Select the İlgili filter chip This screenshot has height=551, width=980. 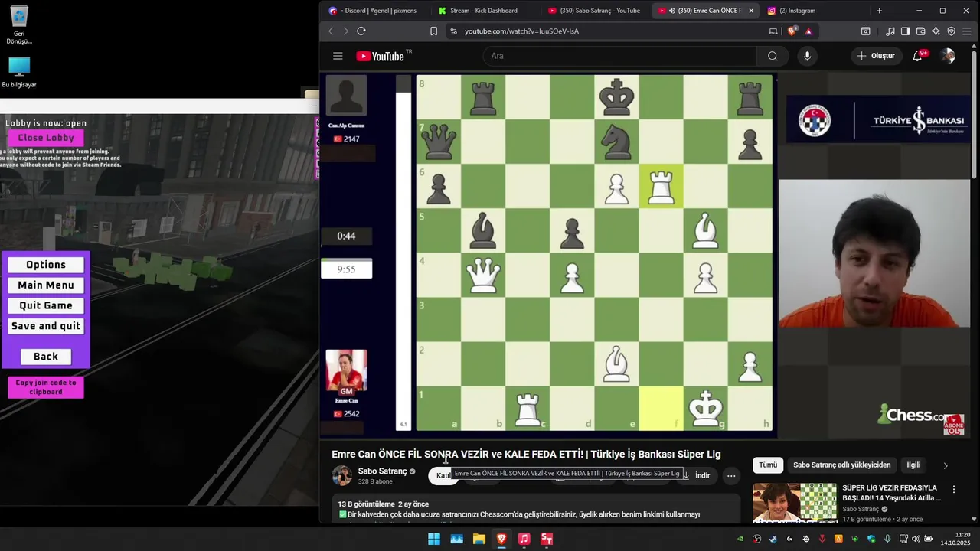click(x=913, y=465)
